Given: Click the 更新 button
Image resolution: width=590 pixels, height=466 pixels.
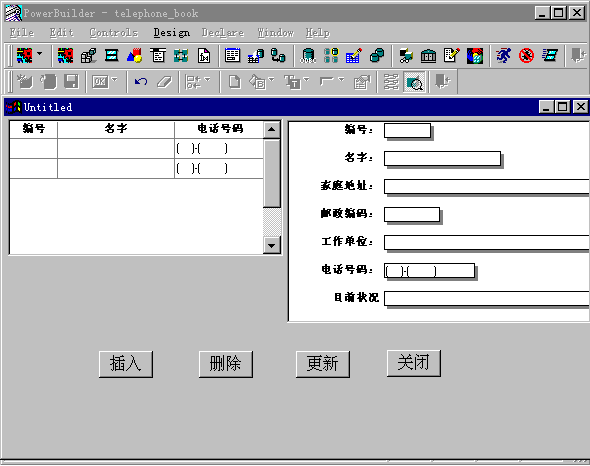Looking at the screenshot, I should click(322, 364).
